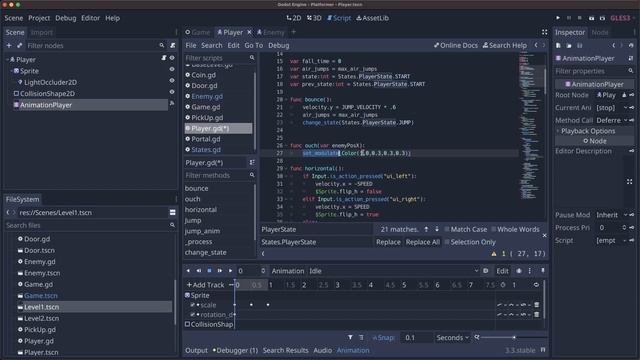Attach a script using the Scene dock script icon
The height and width of the screenshot is (360, 640).
click(x=173, y=45)
